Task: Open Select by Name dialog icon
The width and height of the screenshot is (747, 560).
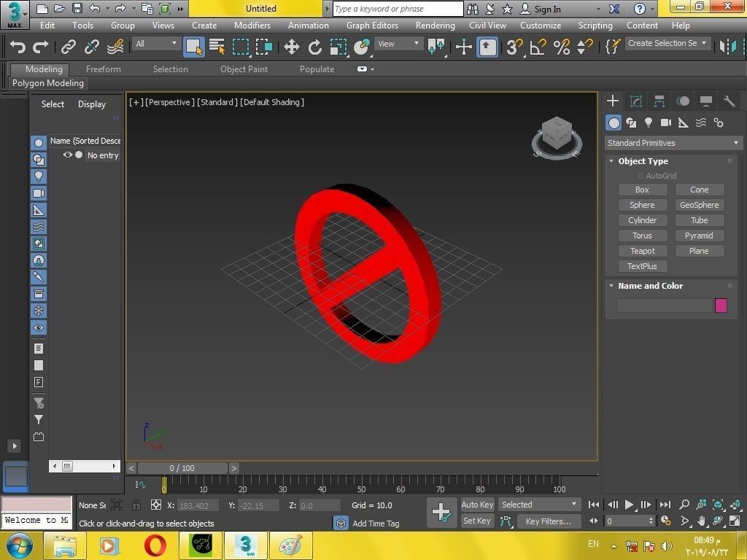Action: click(x=217, y=47)
